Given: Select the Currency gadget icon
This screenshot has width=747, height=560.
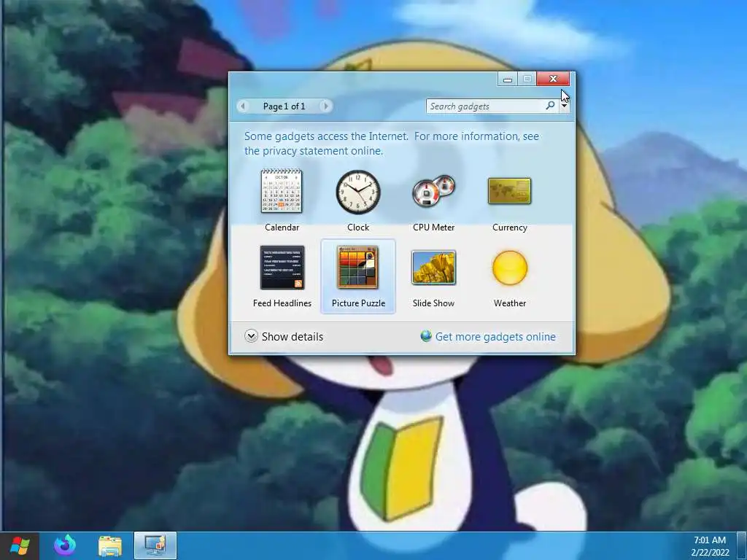Looking at the screenshot, I should tap(509, 191).
